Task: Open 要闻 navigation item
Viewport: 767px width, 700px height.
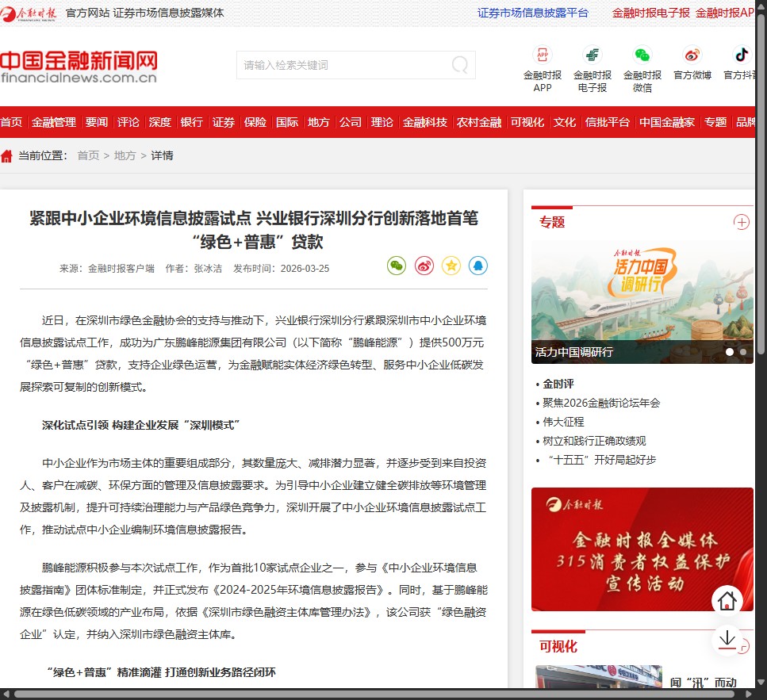Action: pyautogui.click(x=96, y=122)
